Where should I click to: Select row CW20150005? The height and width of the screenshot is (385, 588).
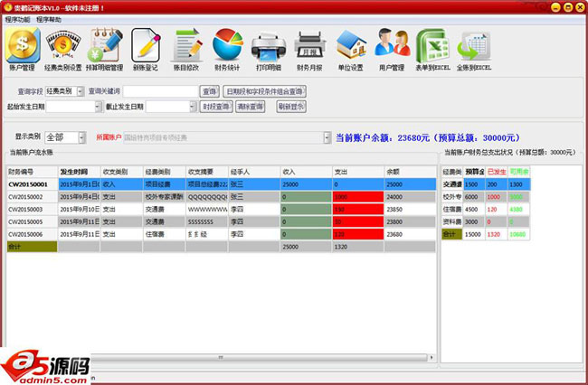click(x=222, y=221)
